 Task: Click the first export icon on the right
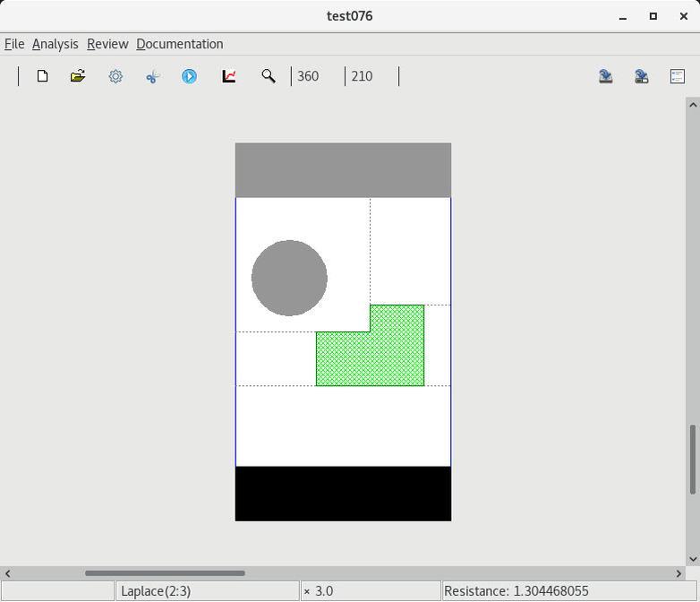(x=606, y=76)
